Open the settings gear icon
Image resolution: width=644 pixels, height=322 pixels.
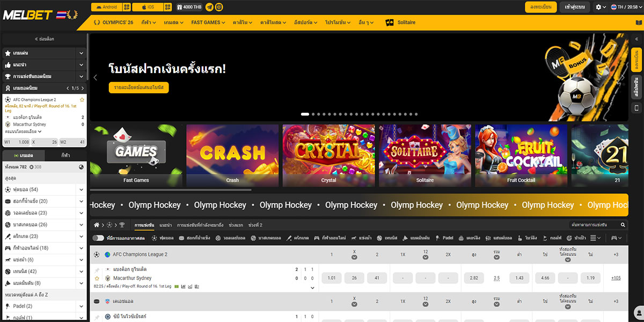pyautogui.click(x=599, y=8)
